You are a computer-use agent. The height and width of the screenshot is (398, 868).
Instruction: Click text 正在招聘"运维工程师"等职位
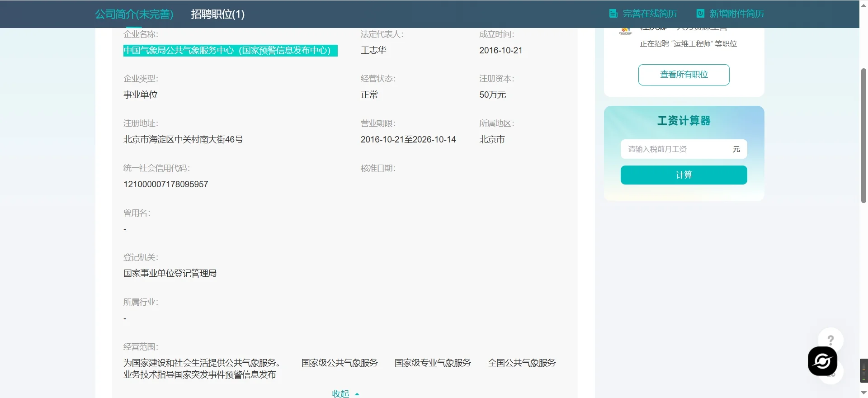[x=689, y=43]
